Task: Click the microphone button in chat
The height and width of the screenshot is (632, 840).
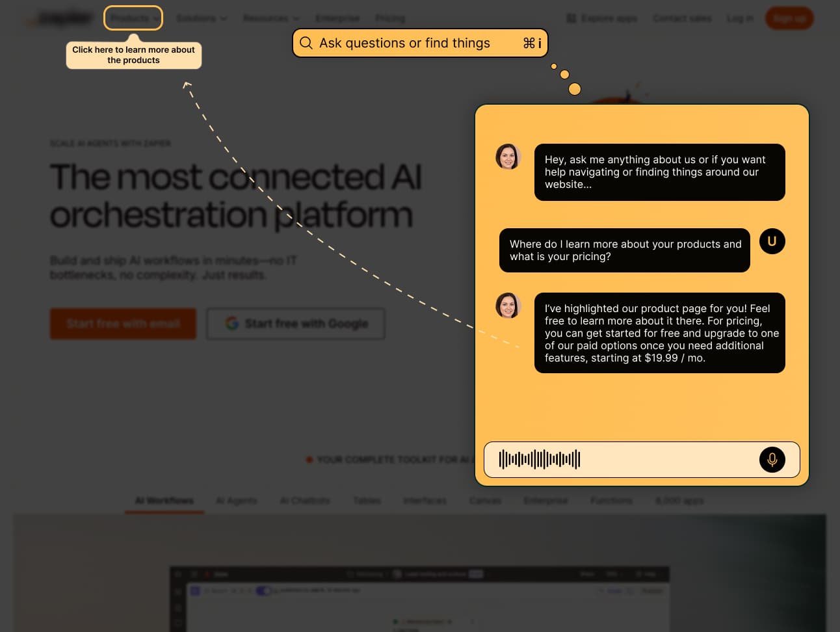Action: 772,460
